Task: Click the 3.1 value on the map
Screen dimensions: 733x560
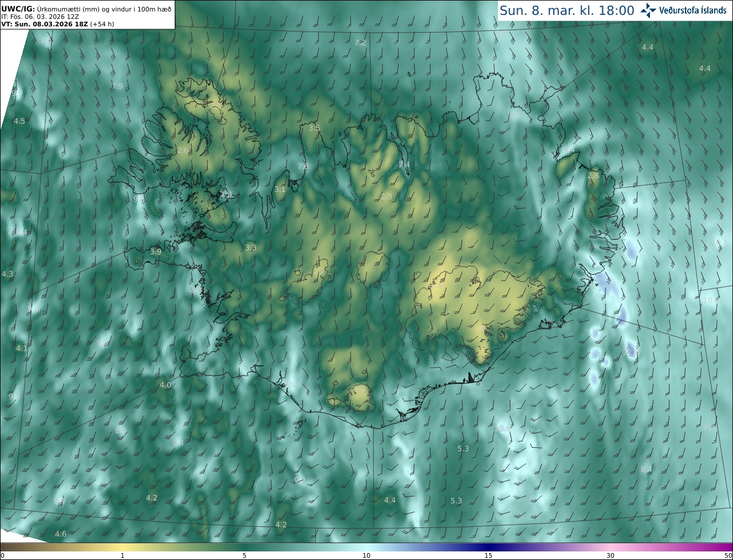Action: click(280, 189)
